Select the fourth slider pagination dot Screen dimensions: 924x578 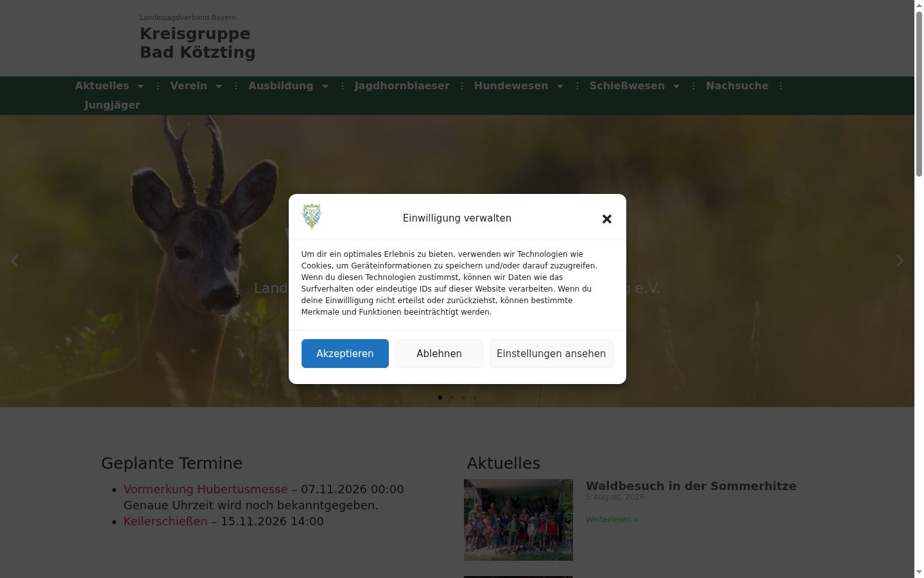tap(475, 398)
